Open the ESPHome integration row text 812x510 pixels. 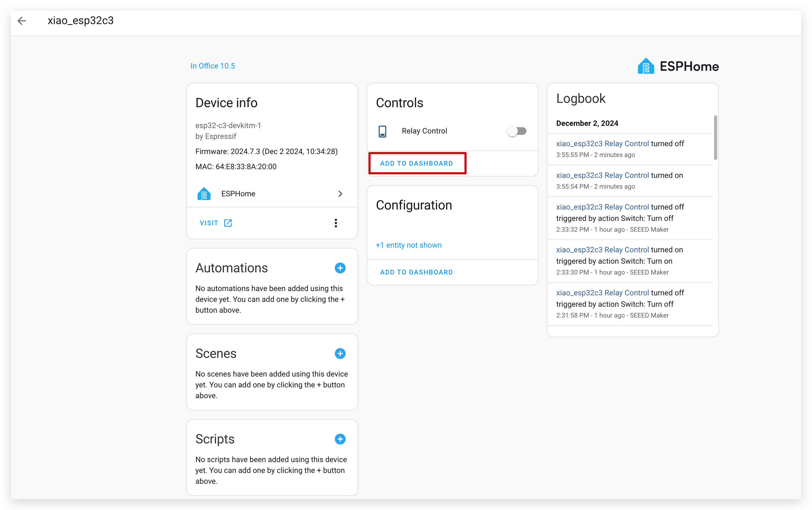pyautogui.click(x=238, y=194)
